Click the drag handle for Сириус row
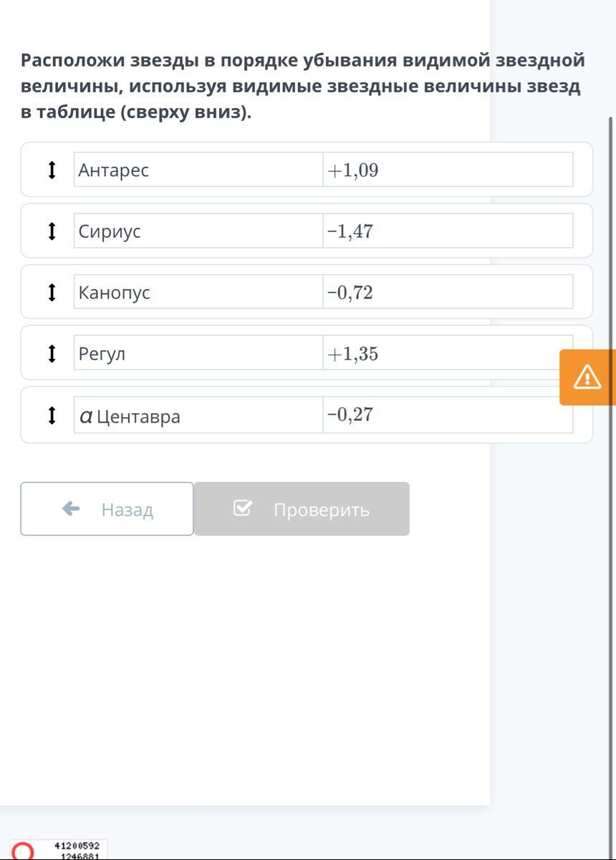The width and height of the screenshot is (616, 860). click(51, 231)
